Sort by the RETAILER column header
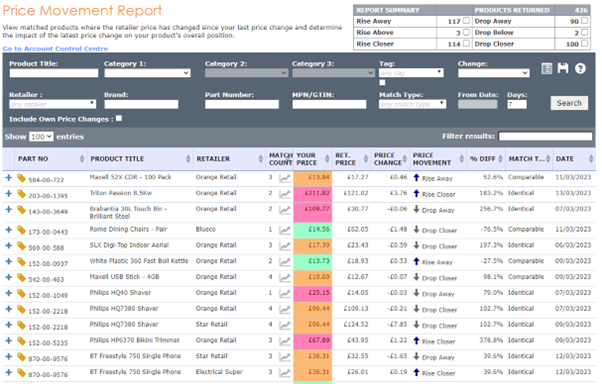Image resolution: width=602 pixels, height=384 pixels. [x=229, y=159]
